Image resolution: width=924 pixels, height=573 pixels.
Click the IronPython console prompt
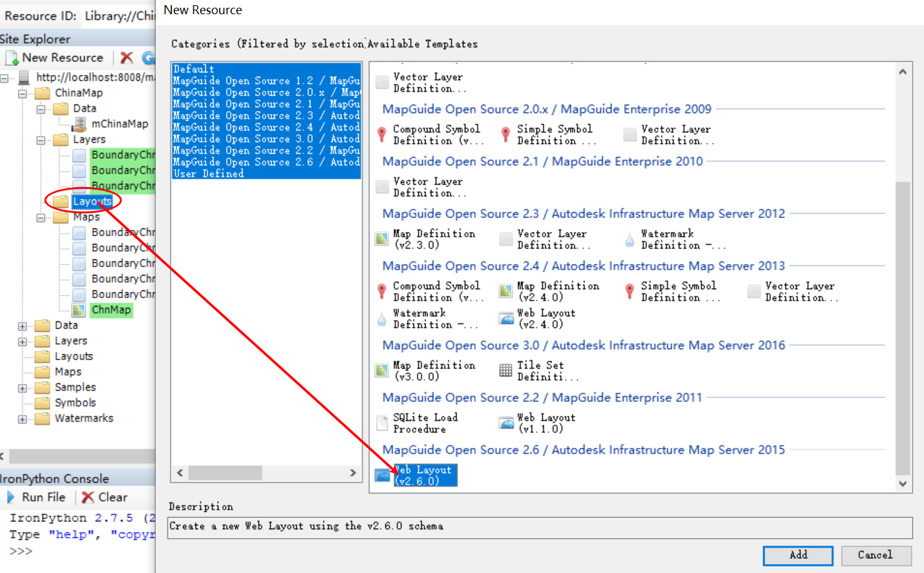(x=21, y=551)
